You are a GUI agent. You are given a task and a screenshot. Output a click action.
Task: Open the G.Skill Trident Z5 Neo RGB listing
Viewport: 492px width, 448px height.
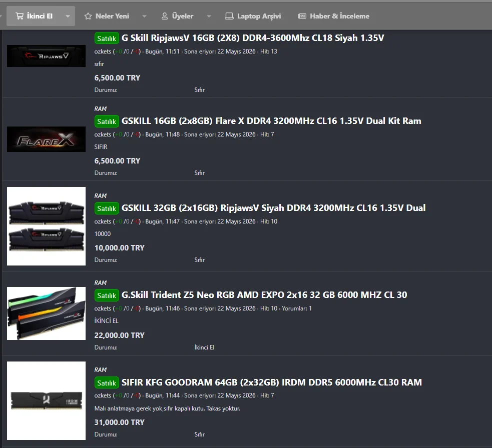point(264,295)
